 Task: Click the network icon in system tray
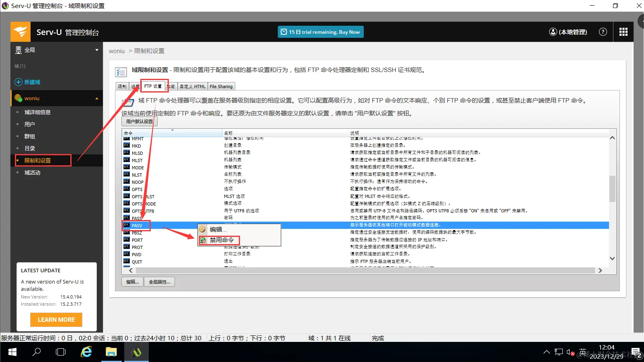[x=559, y=352]
